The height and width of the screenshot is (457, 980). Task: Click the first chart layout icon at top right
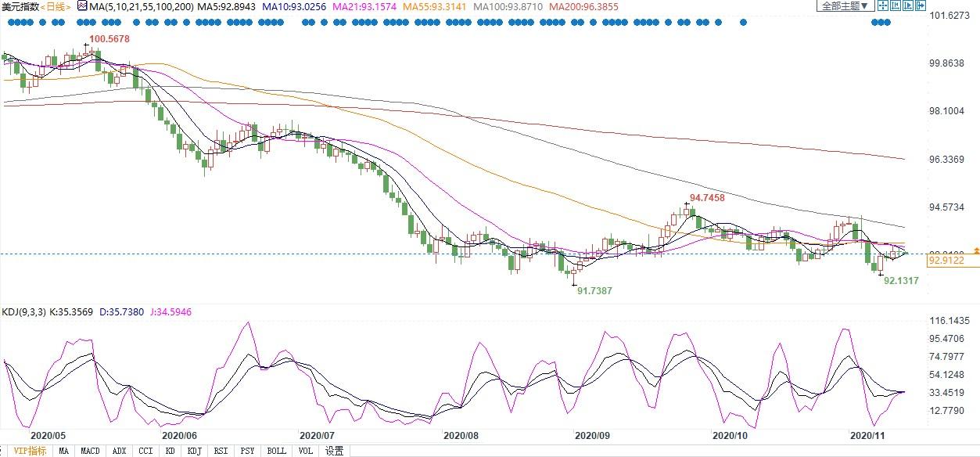click(x=883, y=5)
